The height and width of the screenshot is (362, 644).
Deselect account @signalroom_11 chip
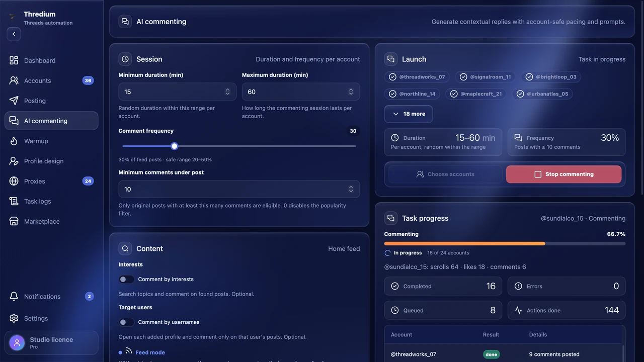[486, 77]
